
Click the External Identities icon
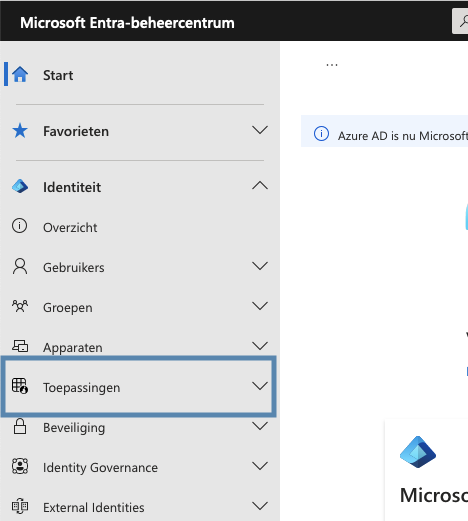[20, 506]
